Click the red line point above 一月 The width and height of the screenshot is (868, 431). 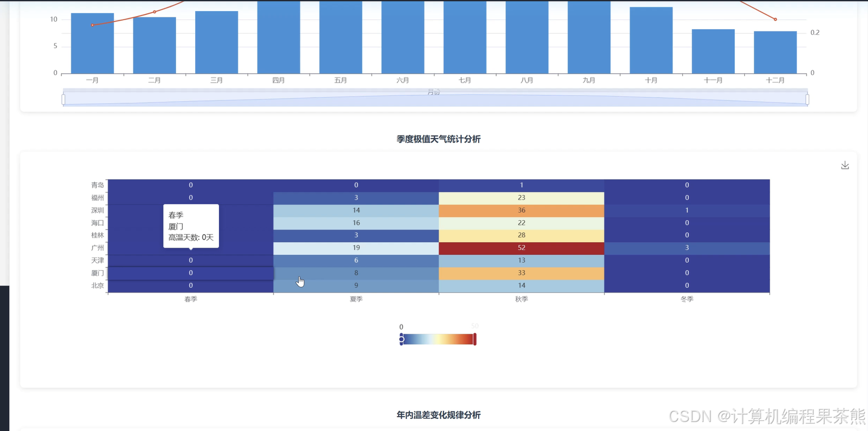(x=92, y=25)
